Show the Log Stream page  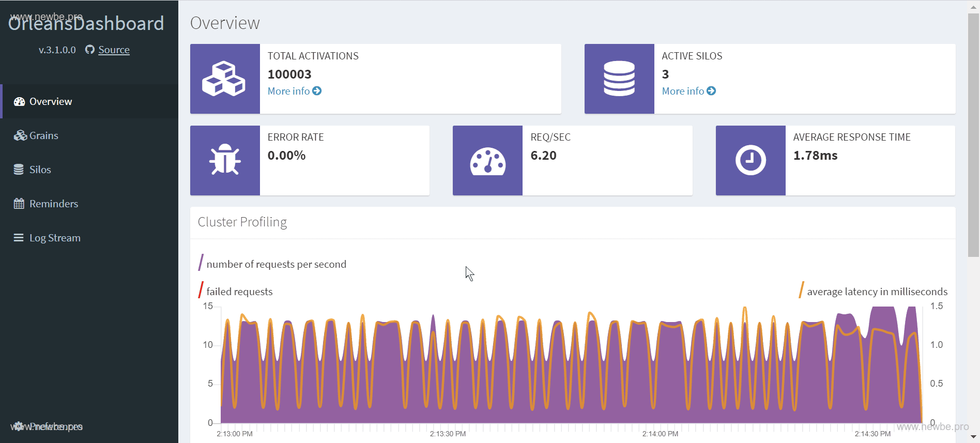pyautogui.click(x=55, y=238)
